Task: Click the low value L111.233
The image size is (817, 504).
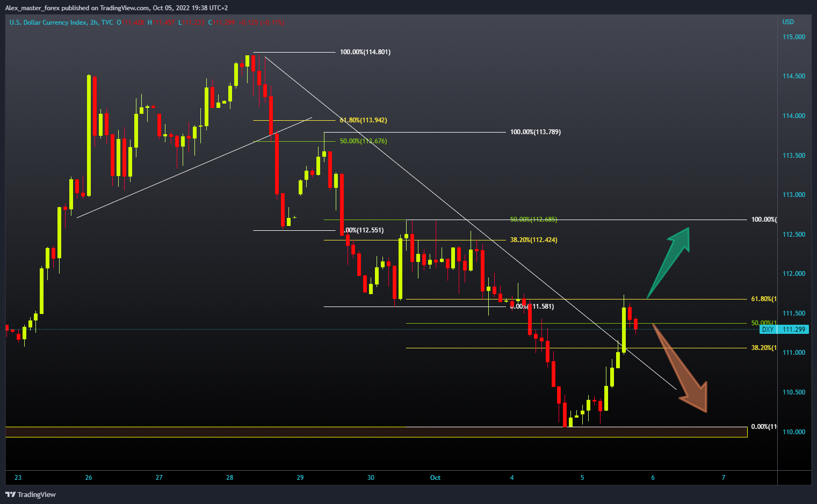Action: pyautogui.click(x=191, y=23)
